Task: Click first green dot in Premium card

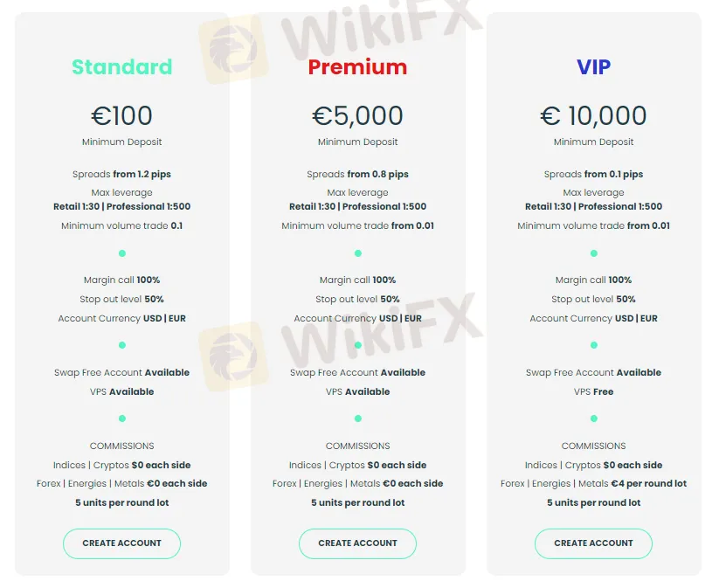Action: click(358, 253)
